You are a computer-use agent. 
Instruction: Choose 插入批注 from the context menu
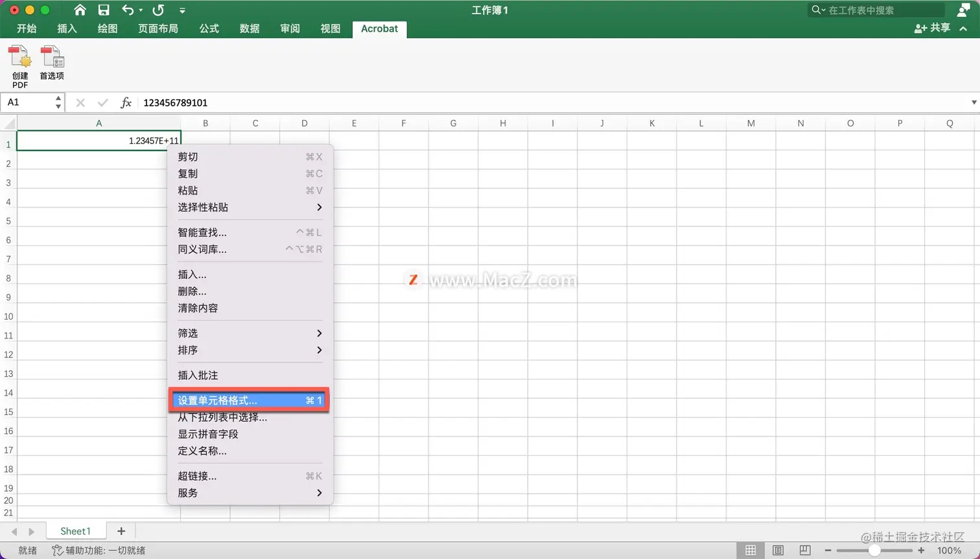[250, 375]
